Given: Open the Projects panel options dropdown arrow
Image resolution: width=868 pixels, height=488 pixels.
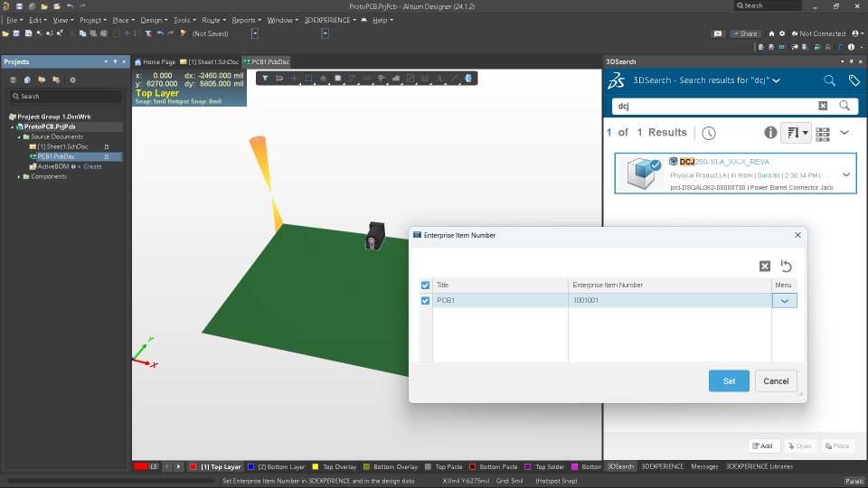Looking at the screenshot, I should point(106,62).
